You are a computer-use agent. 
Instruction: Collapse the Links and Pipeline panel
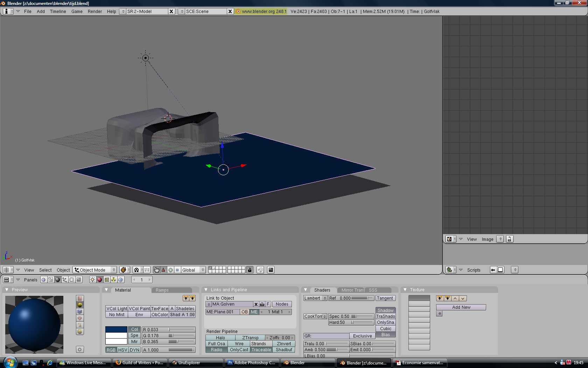click(206, 290)
